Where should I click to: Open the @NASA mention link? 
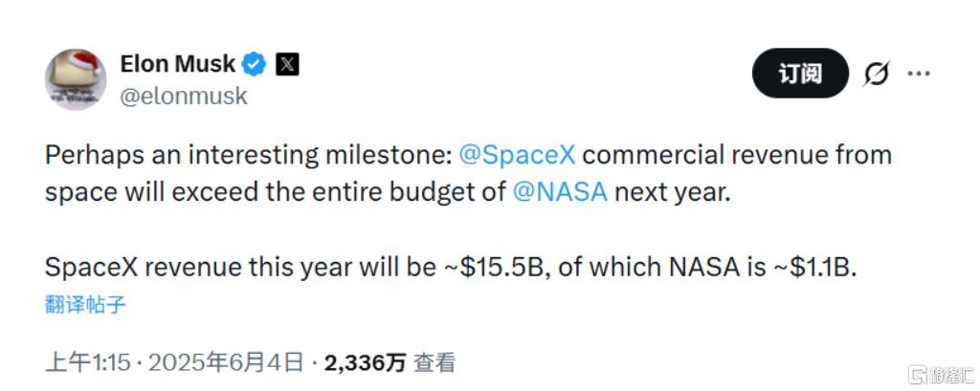click(560, 191)
